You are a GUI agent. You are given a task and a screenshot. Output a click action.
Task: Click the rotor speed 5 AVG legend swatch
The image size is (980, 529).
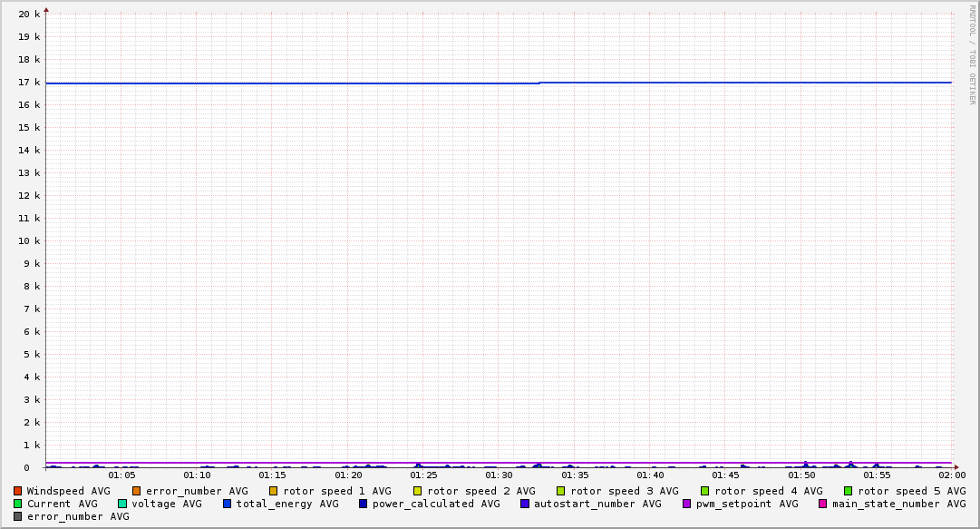click(x=849, y=492)
